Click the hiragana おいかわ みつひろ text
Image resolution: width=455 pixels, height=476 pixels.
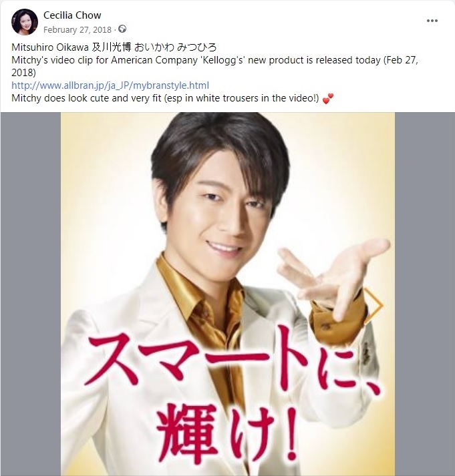(x=176, y=47)
